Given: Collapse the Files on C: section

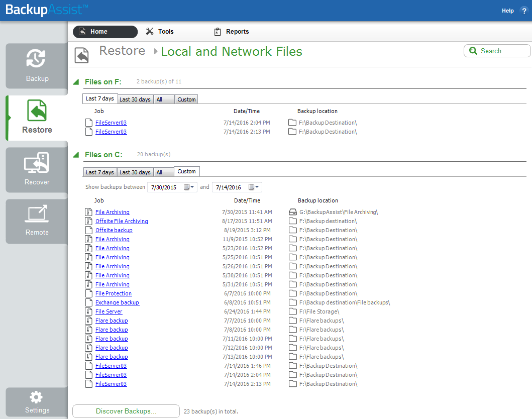Looking at the screenshot, I should click(76, 155).
